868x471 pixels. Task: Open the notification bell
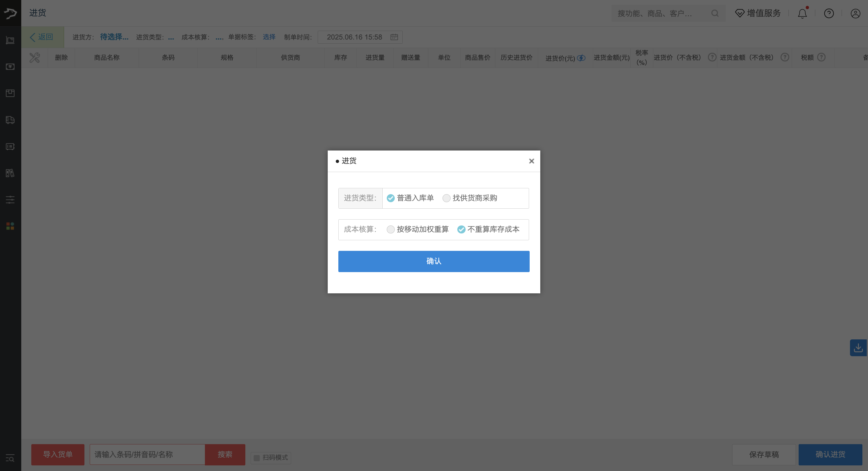click(803, 13)
